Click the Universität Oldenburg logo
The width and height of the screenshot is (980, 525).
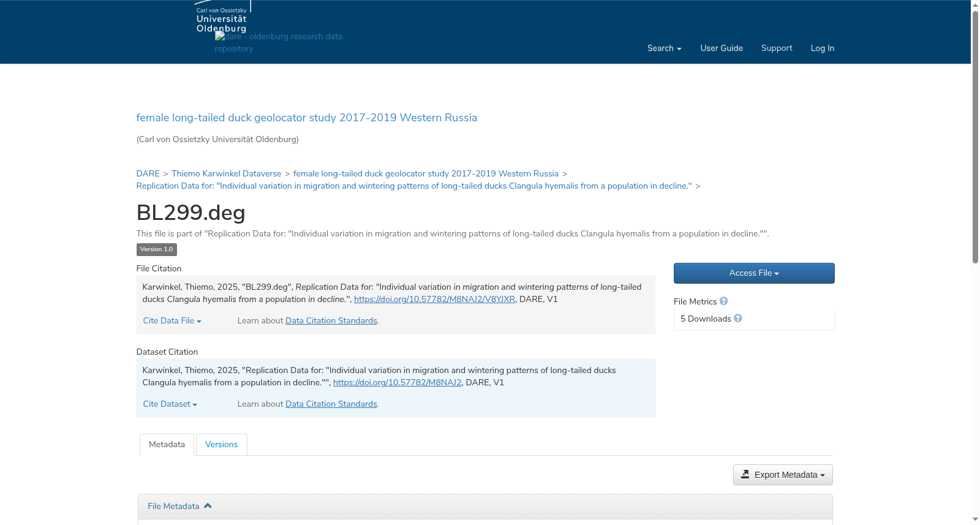[223, 17]
